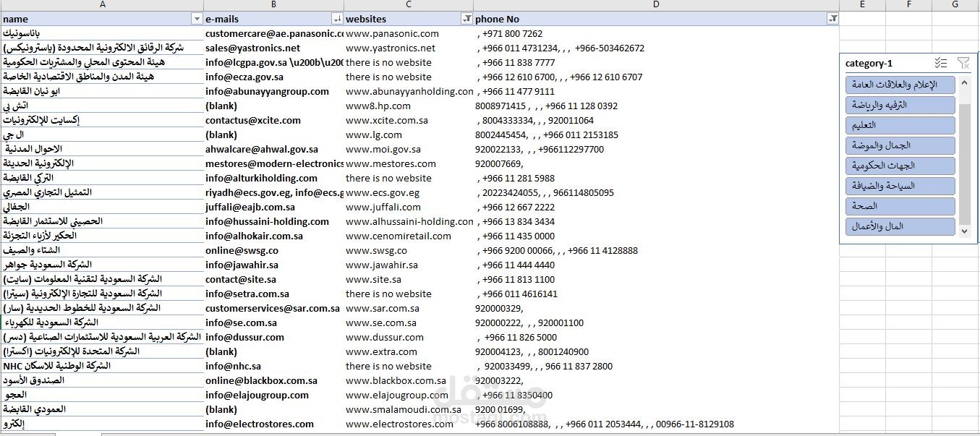
Task: Click the info@alturkiholding.com cell
Action: (x=273, y=178)
